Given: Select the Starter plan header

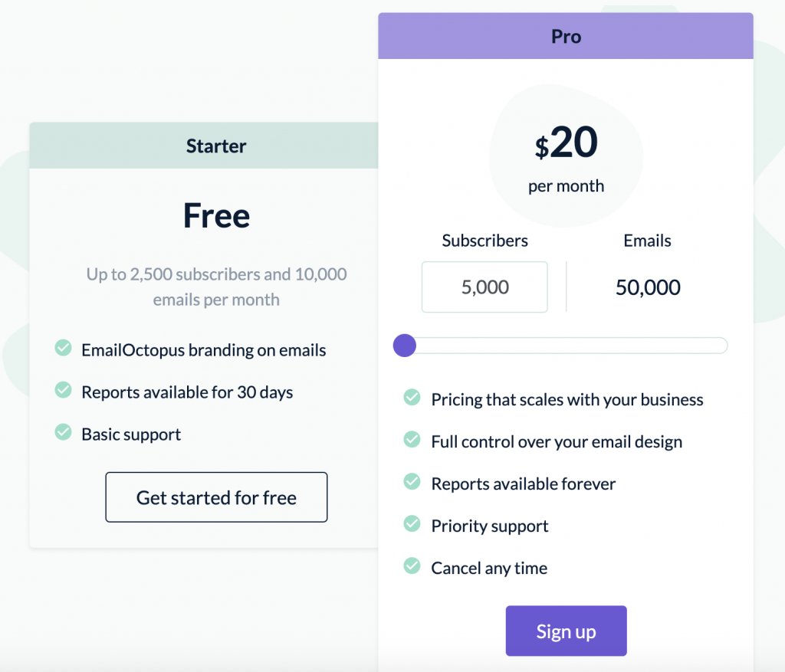Looking at the screenshot, I should (216, 146).
